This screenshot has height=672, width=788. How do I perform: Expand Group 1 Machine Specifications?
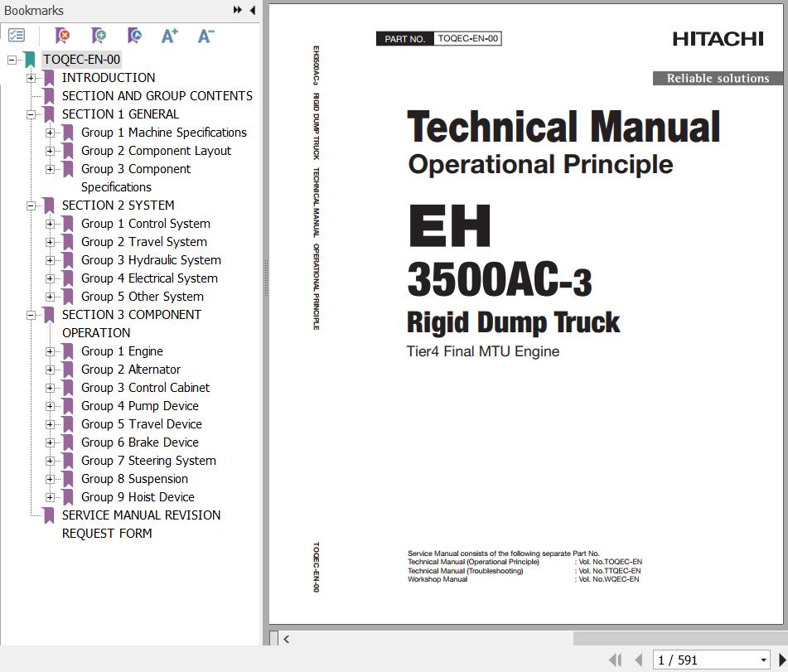50,133
